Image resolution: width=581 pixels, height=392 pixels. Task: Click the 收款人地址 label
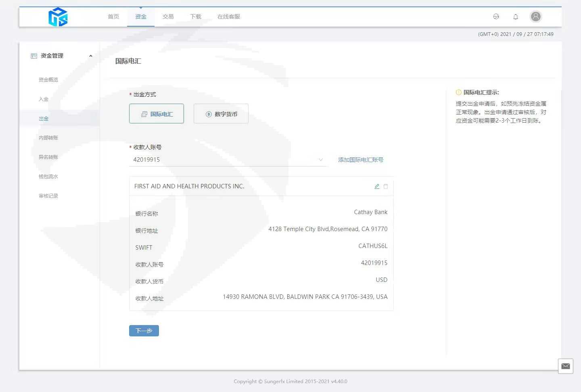click(x=149, y=298)
